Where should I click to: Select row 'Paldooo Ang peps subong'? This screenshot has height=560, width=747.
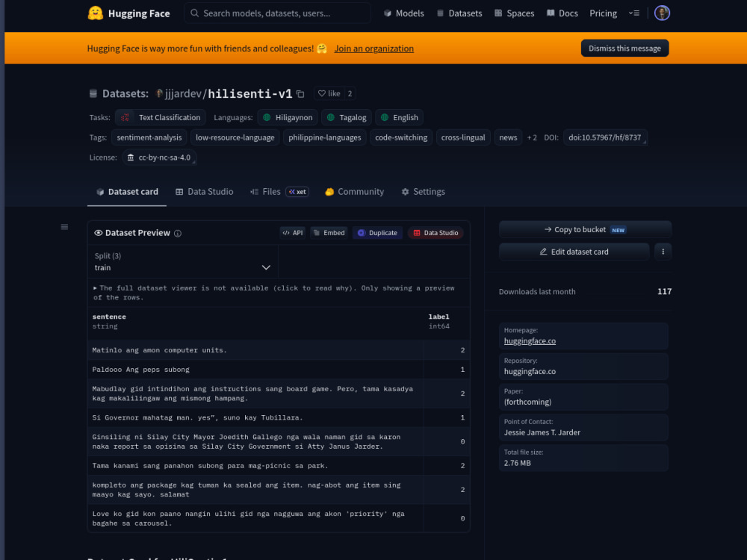click(279, 370)
